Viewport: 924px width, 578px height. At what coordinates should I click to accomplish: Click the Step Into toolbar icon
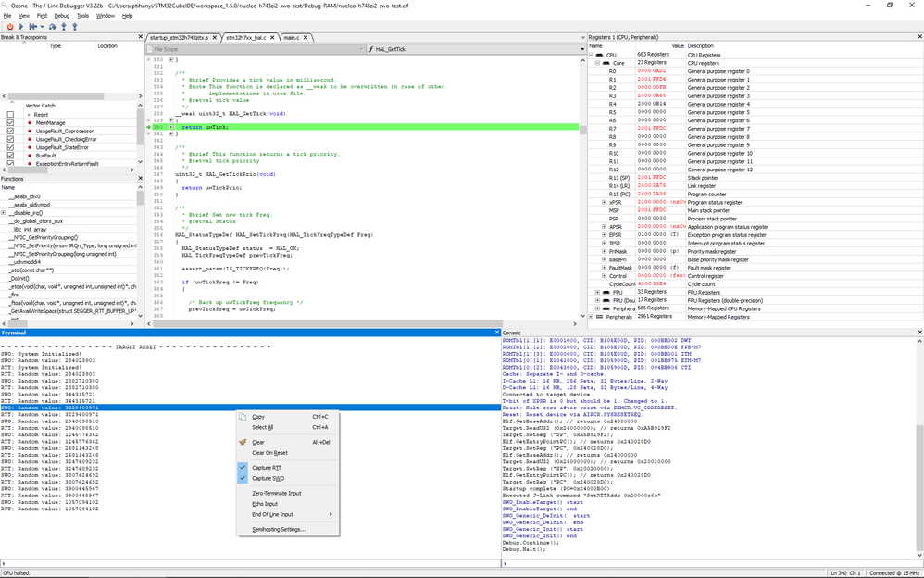tap(64, 27)
